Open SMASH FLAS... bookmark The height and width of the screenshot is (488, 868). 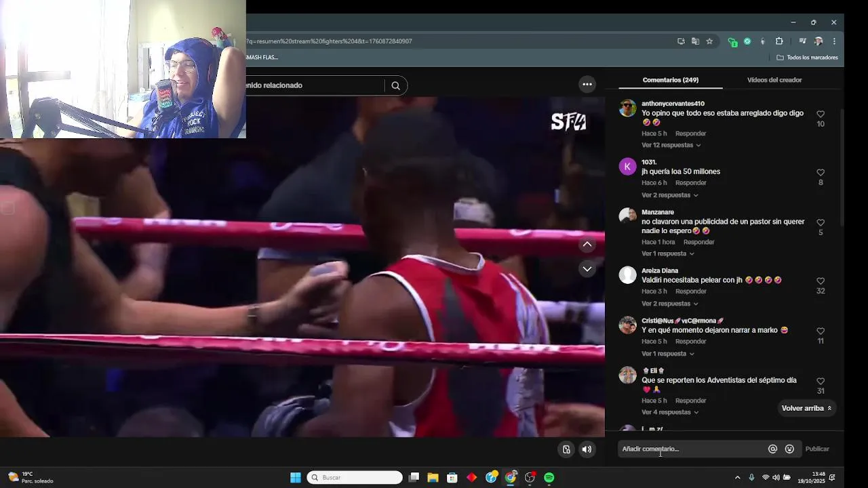(262, 58)
